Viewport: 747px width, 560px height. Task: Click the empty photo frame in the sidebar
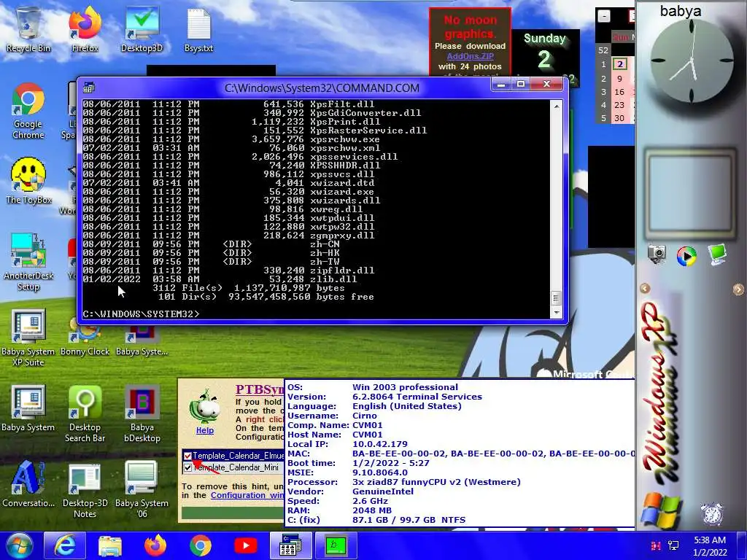690,192
